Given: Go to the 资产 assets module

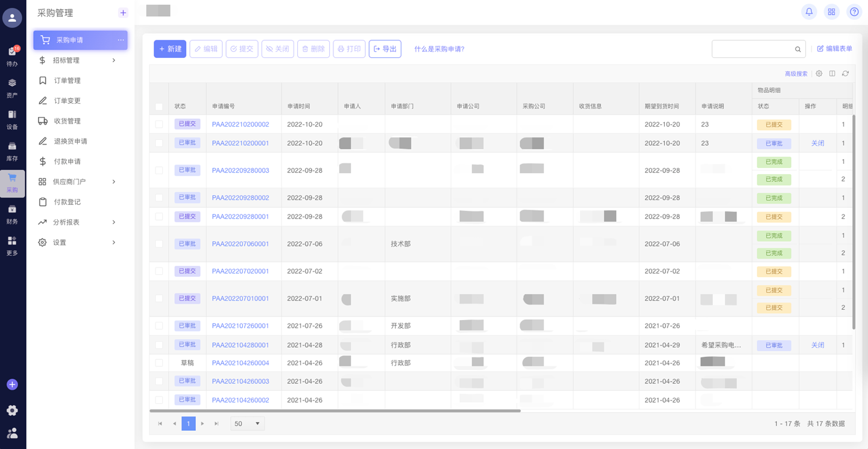Looking at the screenshot, I should [x=12, y=87].
